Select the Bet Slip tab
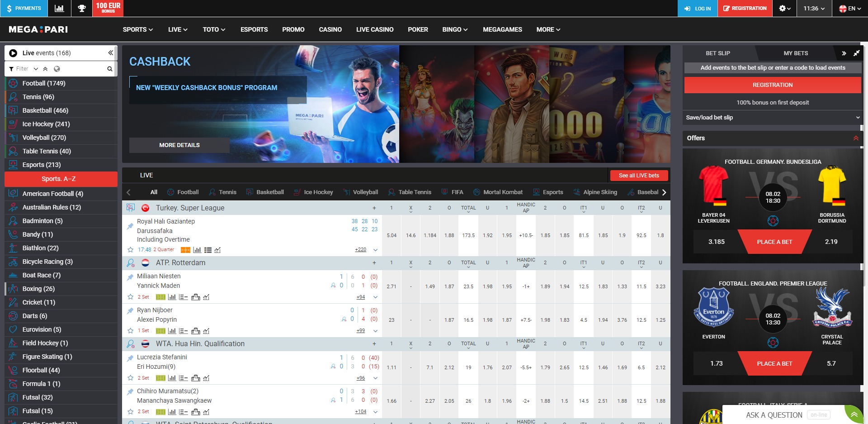Screen dimensions: 868x424 (x=718, y=53)
